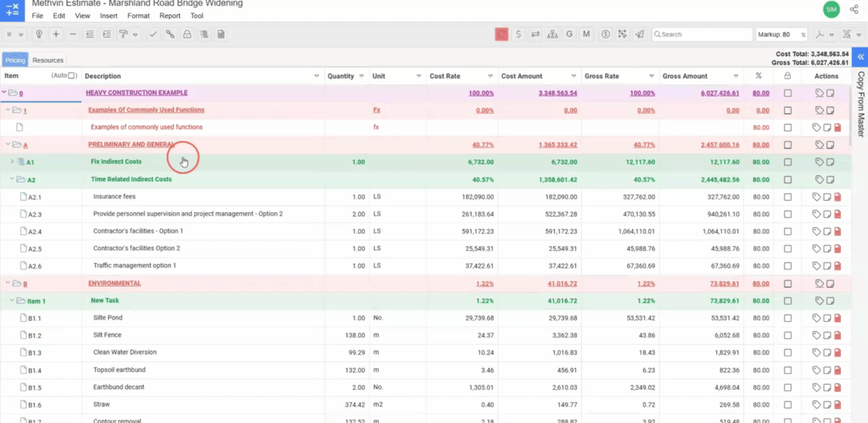Click the lightbulb icon in toolbar
The height and width of the screenshot is (423, 868).
tap(39, 34)
